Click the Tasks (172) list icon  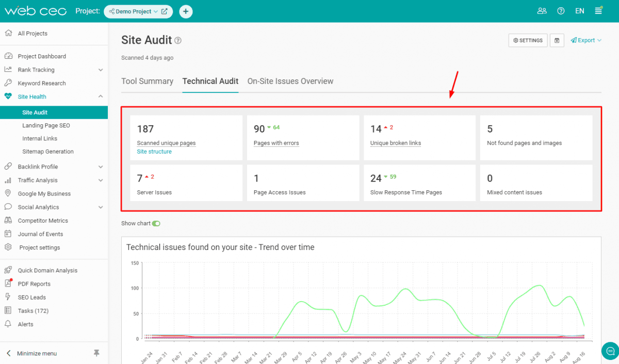(8, 310)
